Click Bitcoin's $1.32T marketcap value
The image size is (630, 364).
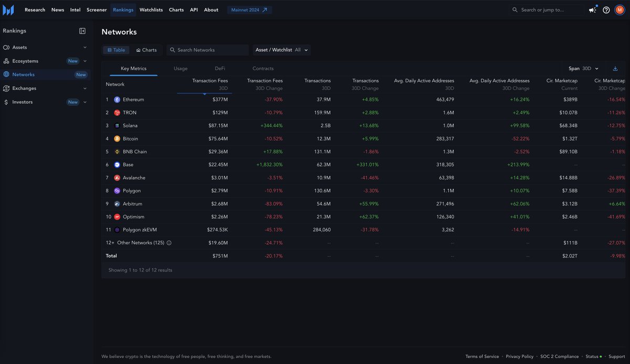pos(569,139)
